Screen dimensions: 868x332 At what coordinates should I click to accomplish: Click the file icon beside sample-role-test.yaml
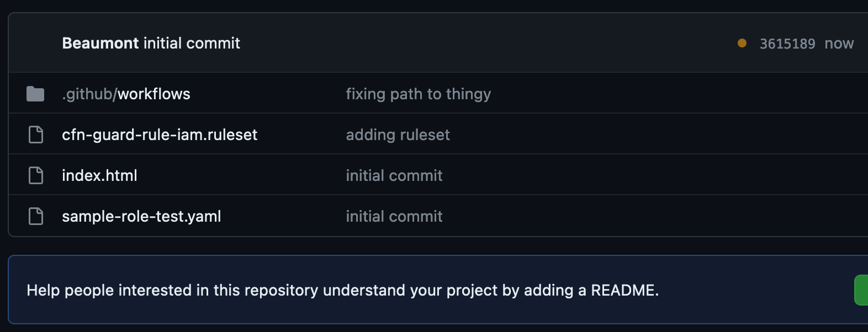(x=35, y=216)
